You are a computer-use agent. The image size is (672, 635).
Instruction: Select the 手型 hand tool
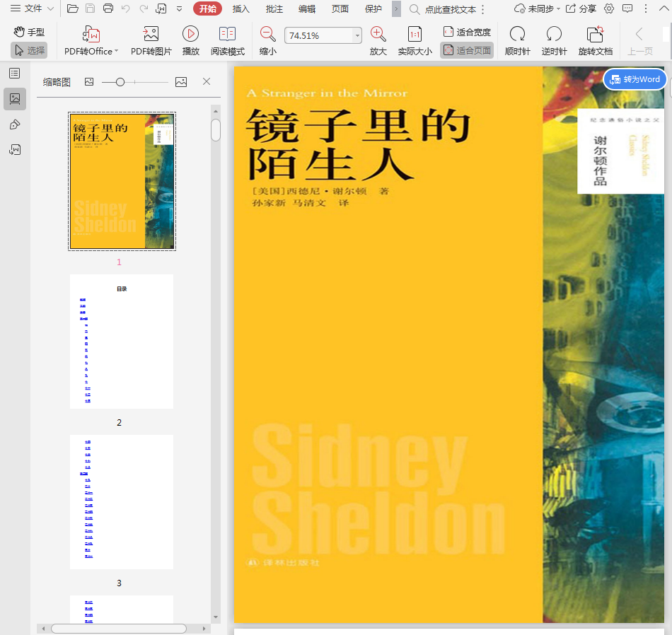(29, 32)
